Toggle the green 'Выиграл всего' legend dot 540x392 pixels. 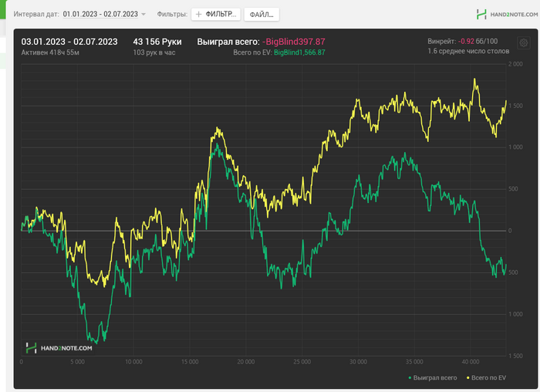coord(410,378)
